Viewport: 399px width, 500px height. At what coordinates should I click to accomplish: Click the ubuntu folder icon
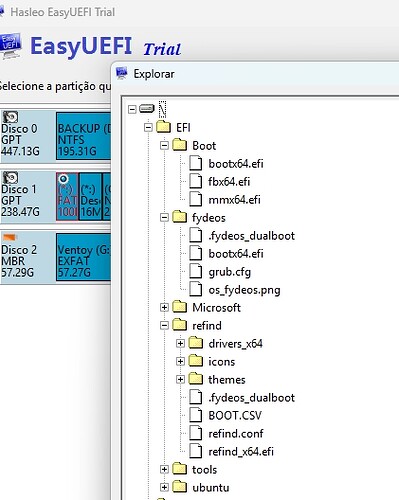click(x=180, y=487)
